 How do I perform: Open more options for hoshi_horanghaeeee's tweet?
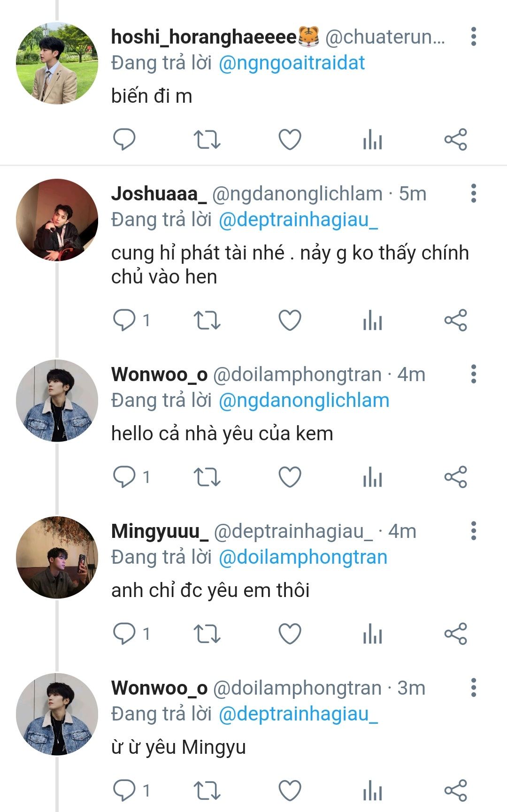pyautogui.click(x=474, y=37)
